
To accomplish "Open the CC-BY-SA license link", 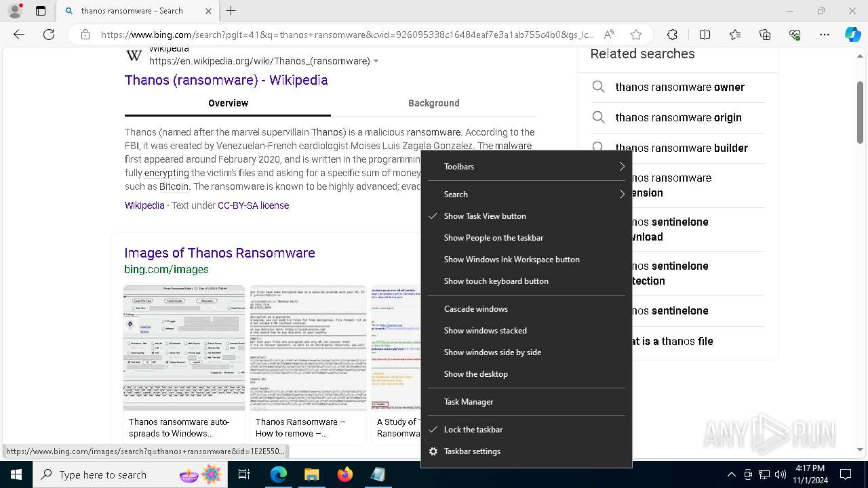I will click(253, 205).
